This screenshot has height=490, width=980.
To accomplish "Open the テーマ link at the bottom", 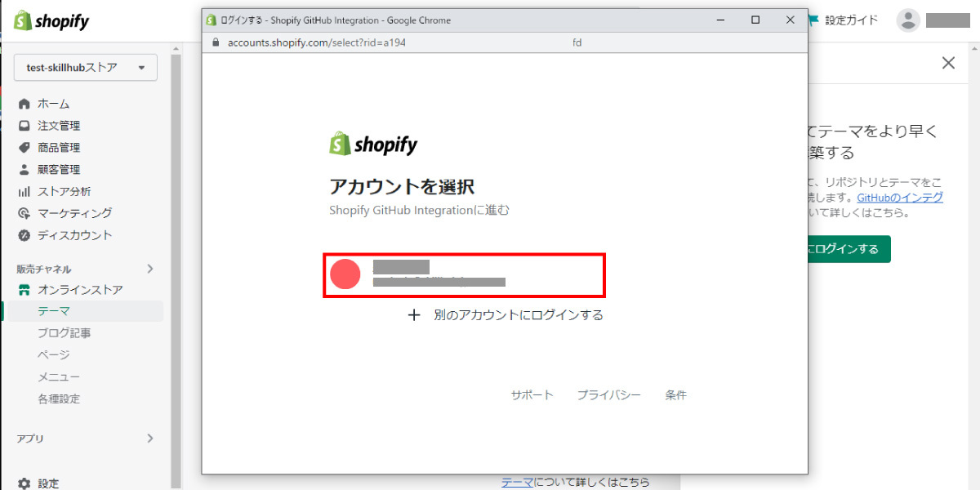I will click(517, 482).
